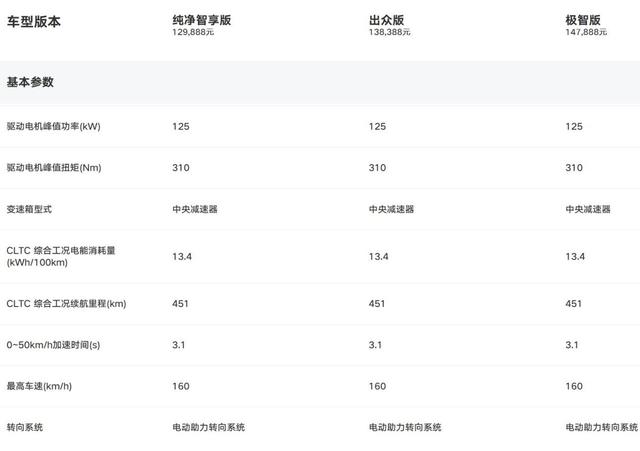
Task: Select 中央减速器 under 出众版
Action: [391, 209]
